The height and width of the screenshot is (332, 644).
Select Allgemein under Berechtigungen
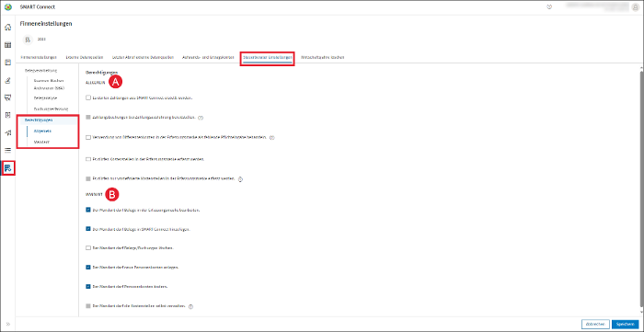click(42, 131)
